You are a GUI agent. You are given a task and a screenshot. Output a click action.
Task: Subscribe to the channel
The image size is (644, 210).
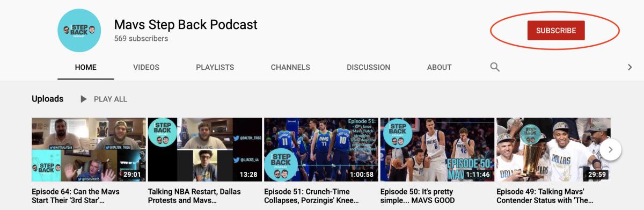coord(556,31)
